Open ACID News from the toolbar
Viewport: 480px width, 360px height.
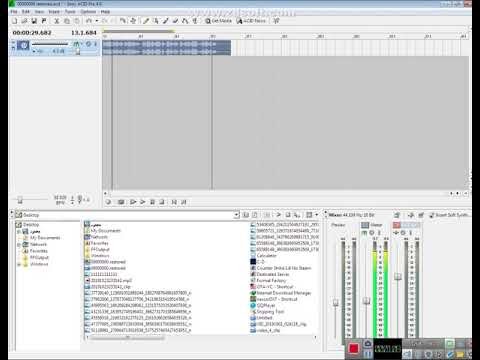click(x=251, y=21)
